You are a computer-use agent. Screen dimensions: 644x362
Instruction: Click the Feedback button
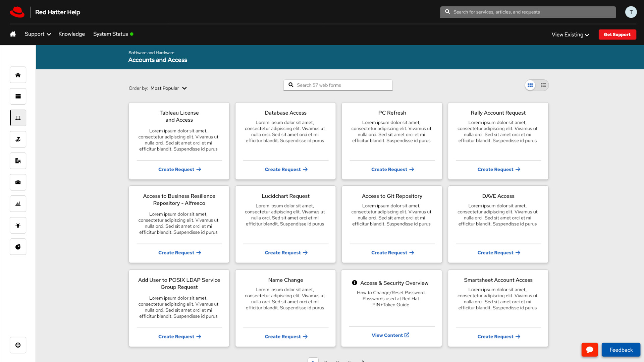(x=621, y=350)
